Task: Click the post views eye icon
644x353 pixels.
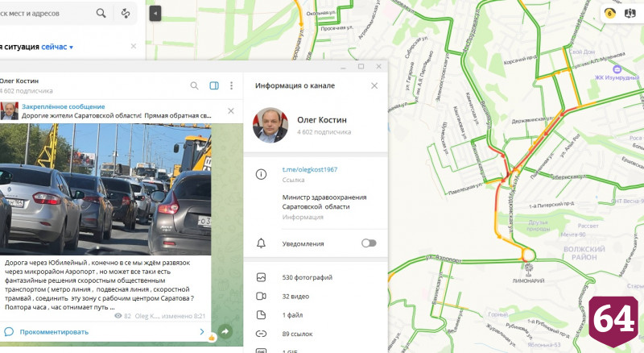Action: (118, 316)
